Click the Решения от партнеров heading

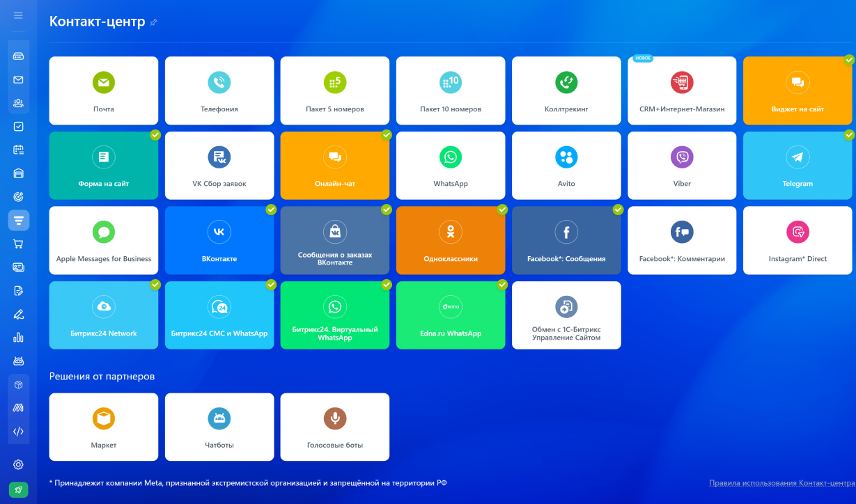(x=102, y=377)
